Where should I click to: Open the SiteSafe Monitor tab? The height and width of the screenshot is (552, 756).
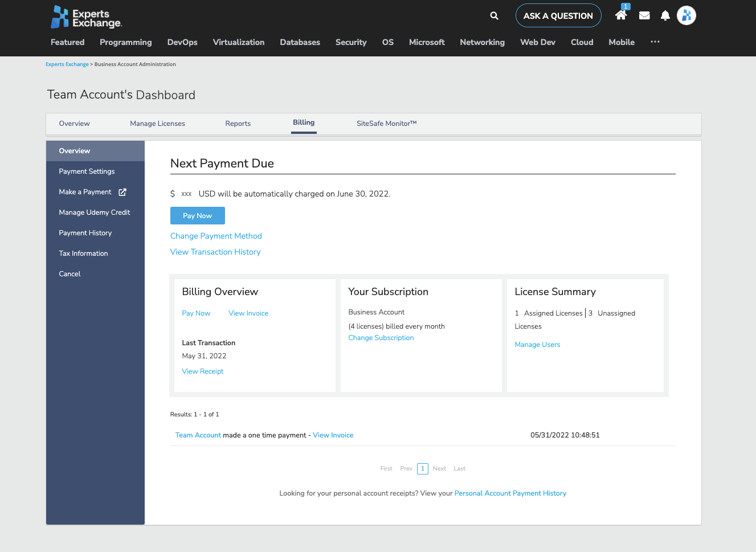click(x=386, y=123)
